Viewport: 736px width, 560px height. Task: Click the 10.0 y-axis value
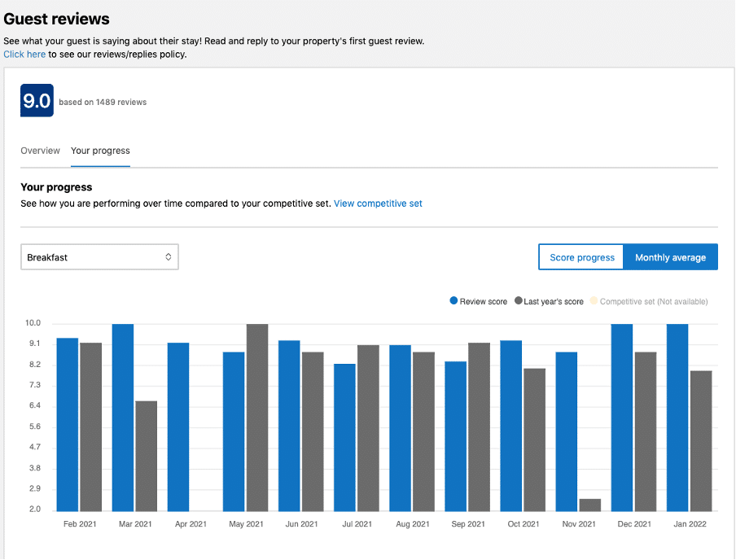tap(33, 323)
